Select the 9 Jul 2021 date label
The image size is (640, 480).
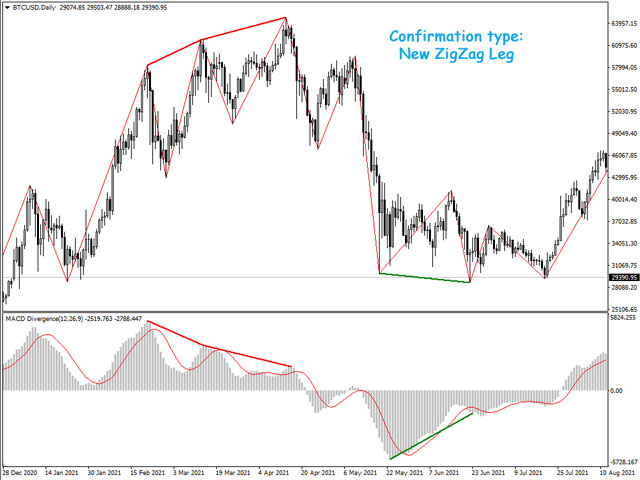(529, 473)
